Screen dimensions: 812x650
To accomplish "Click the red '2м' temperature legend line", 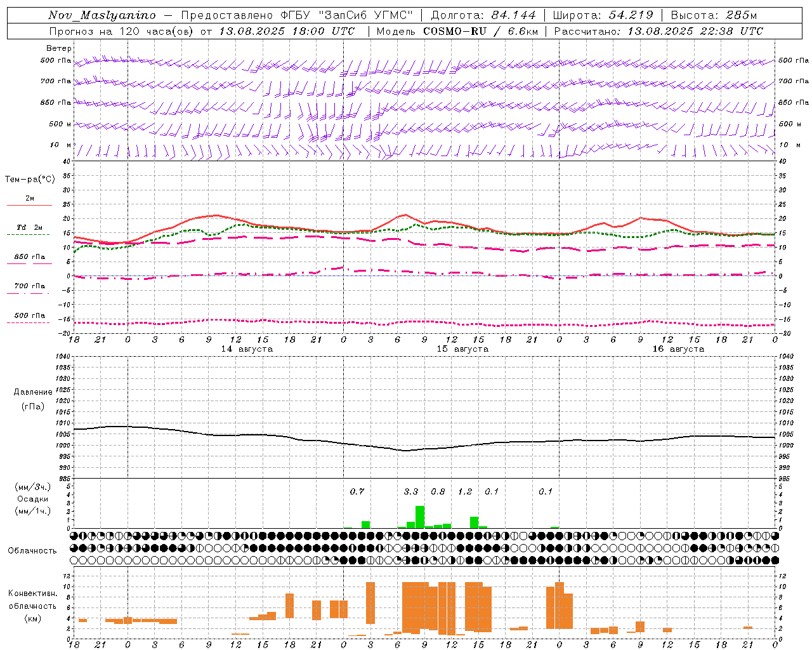I will (x=29, y=206).
